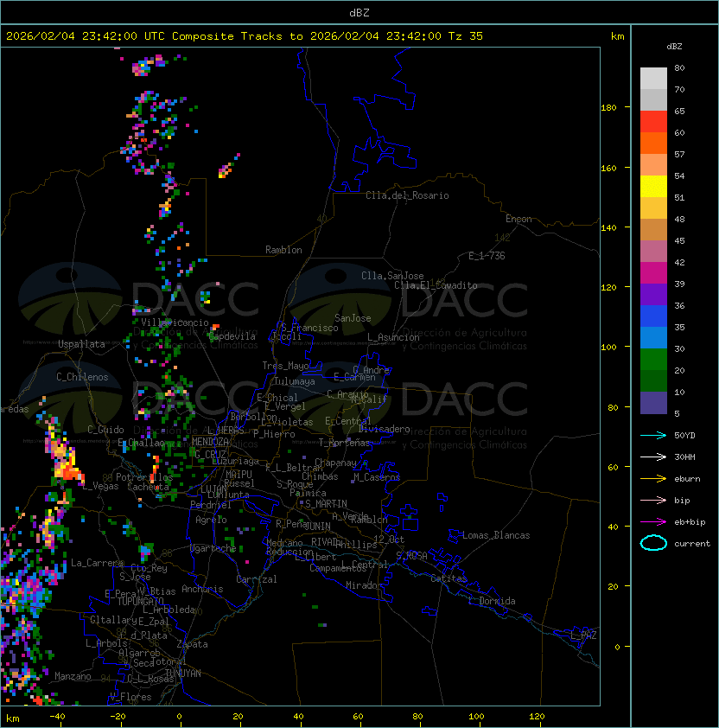
Task: Click the Tres_Mayo label
Action: pos(285,366)
